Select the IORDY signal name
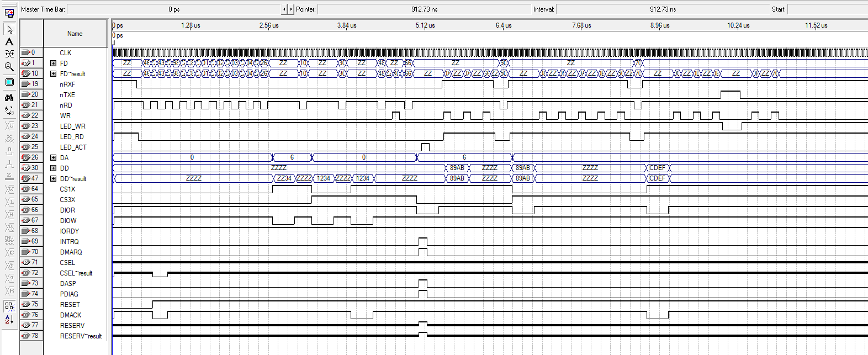Screen dimensions: 868x355 [x=69, y=231]
